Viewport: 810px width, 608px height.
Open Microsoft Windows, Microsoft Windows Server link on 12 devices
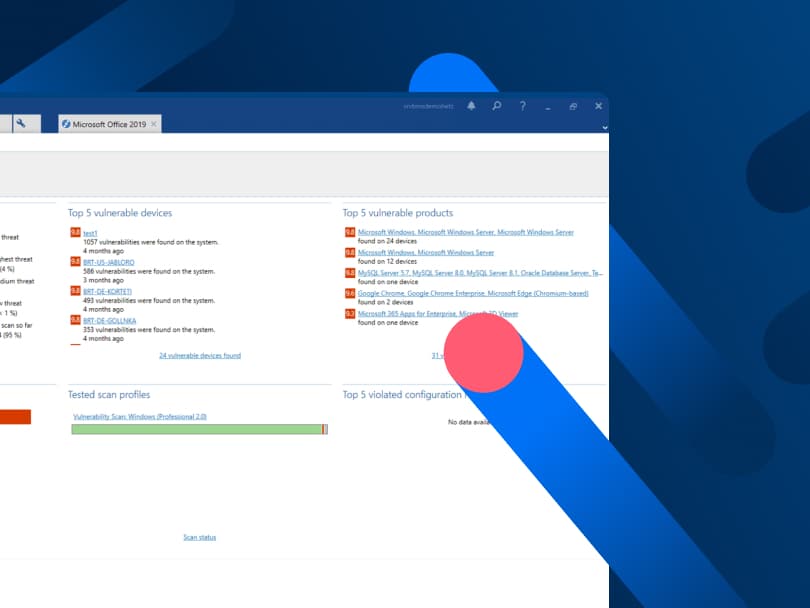point(426,253)
